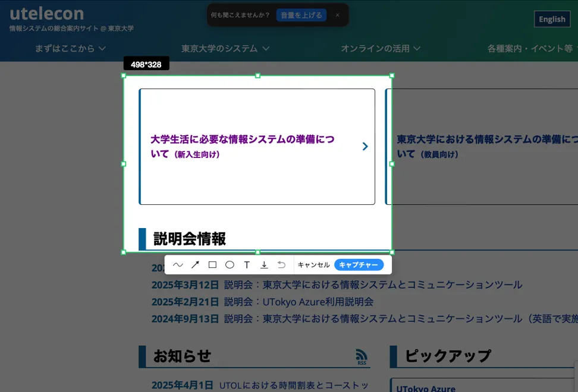The width and height of the screenshot is (578, 392).
Task: Switch the site language to English
Action: click(x=552, y=19)
